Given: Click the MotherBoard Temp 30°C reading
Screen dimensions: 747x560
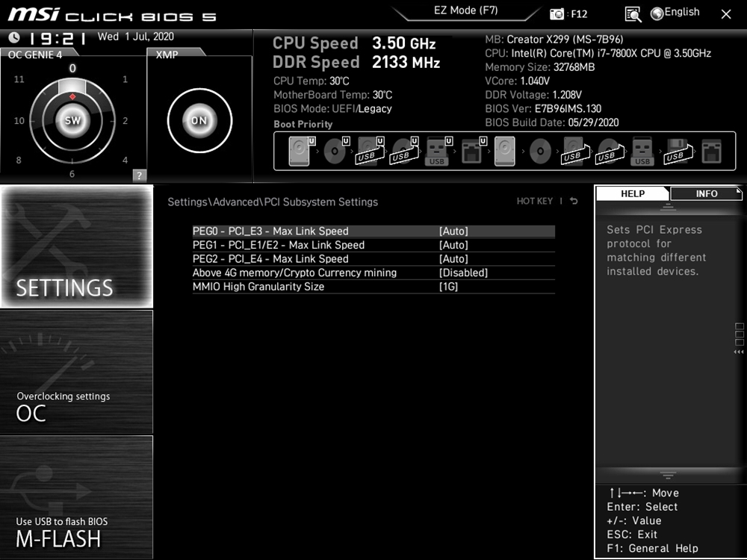Looking at the screenshot, I should click(x=333, y=95).
